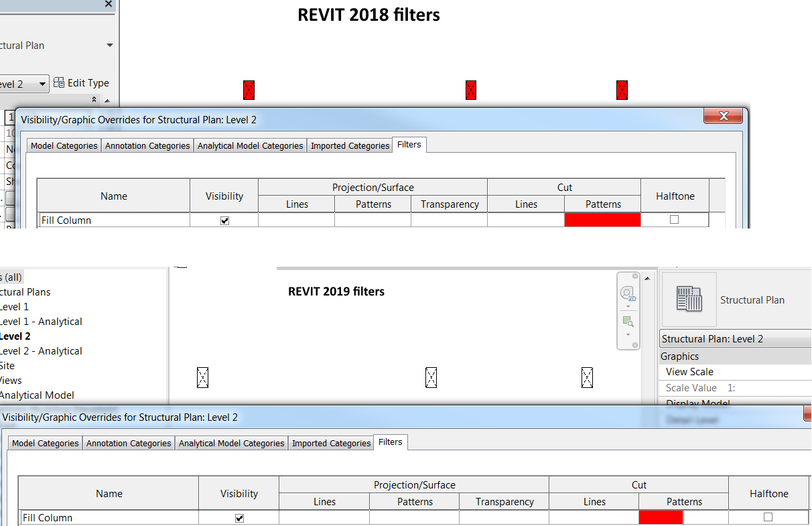
Task: Select the rightmost red column in 2018 view
Action: (622, 90)
